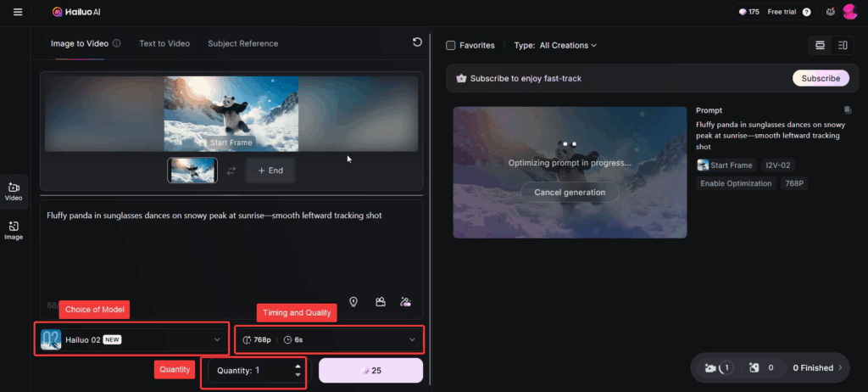868x392 pixels.
Task: Open the hamburger menu
Action: click(x=18, y=12)
